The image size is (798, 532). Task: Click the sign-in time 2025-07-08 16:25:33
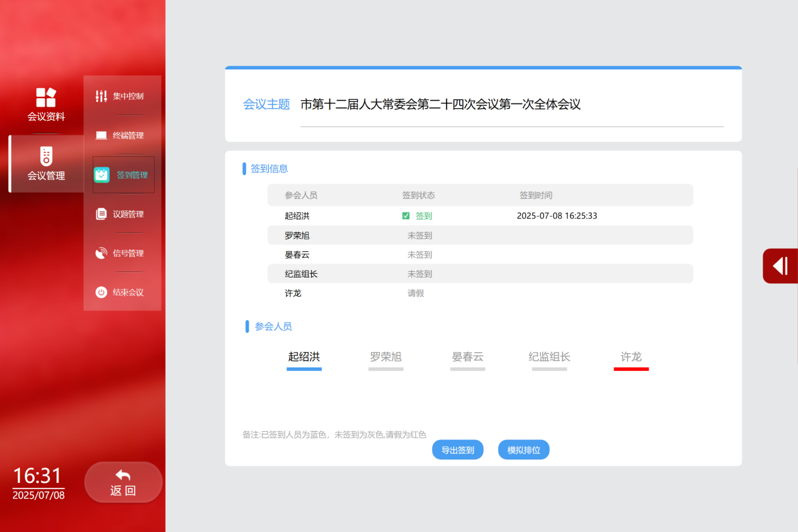coord(557,216)
